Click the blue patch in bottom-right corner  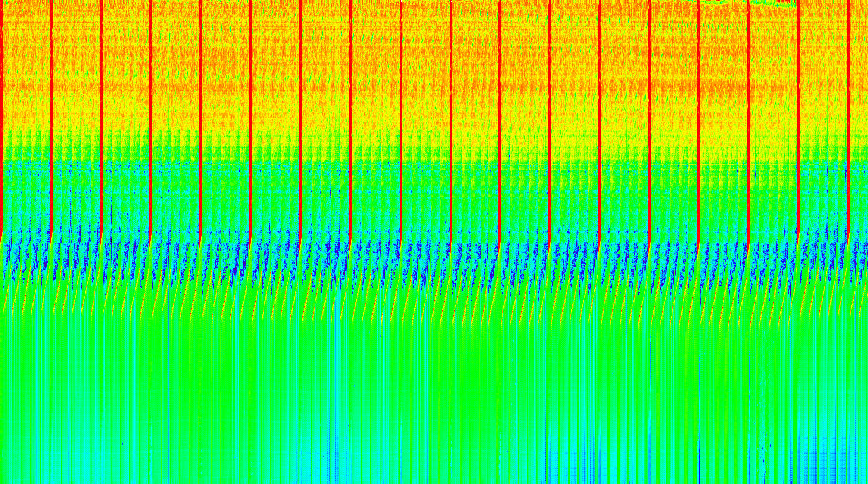831,463
